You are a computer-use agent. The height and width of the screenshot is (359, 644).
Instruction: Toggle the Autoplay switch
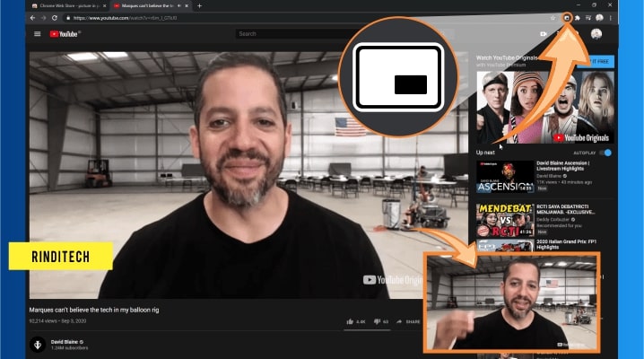click(605, 153)
